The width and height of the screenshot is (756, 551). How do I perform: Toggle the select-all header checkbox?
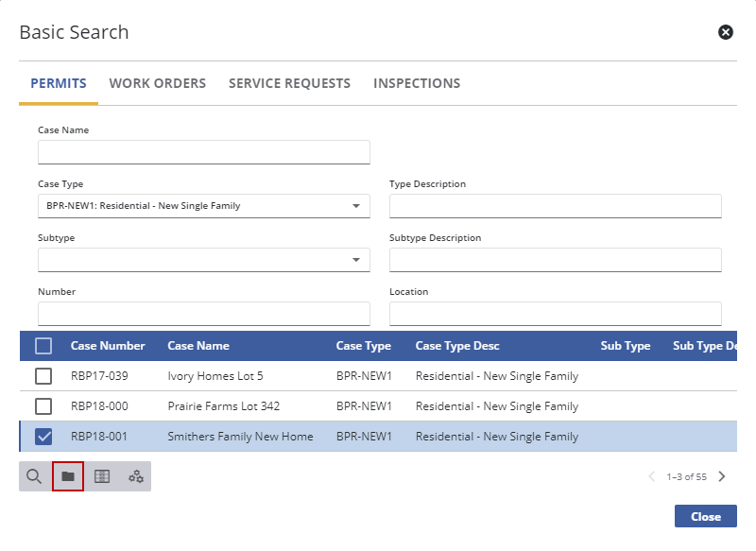tap(43, 346)
